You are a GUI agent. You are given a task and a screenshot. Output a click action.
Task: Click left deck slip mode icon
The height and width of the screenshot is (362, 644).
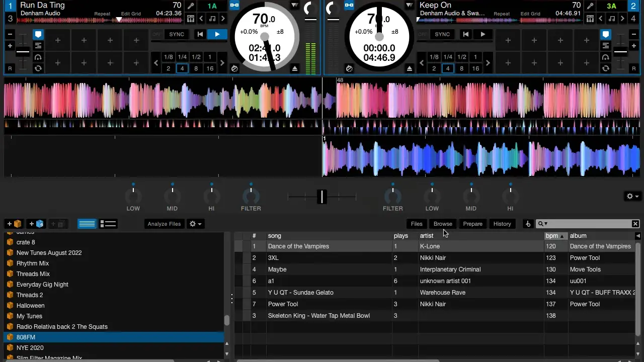coord(234,68)
